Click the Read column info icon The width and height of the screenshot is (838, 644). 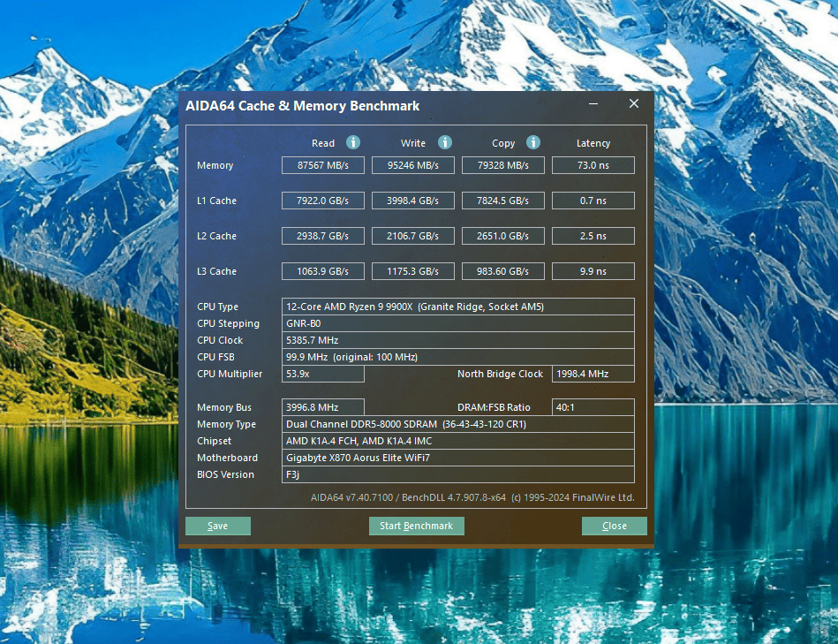[x=352, y=142]
